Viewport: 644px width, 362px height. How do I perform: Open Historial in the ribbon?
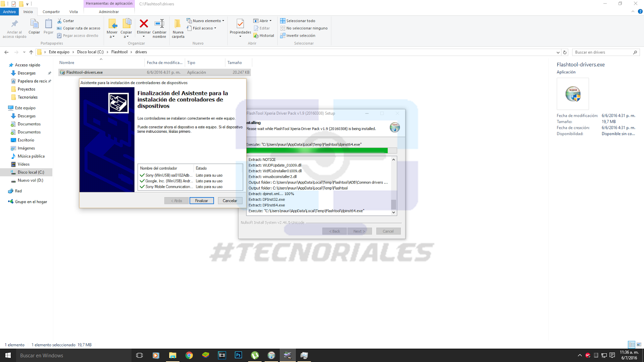(x=264, y=35)
